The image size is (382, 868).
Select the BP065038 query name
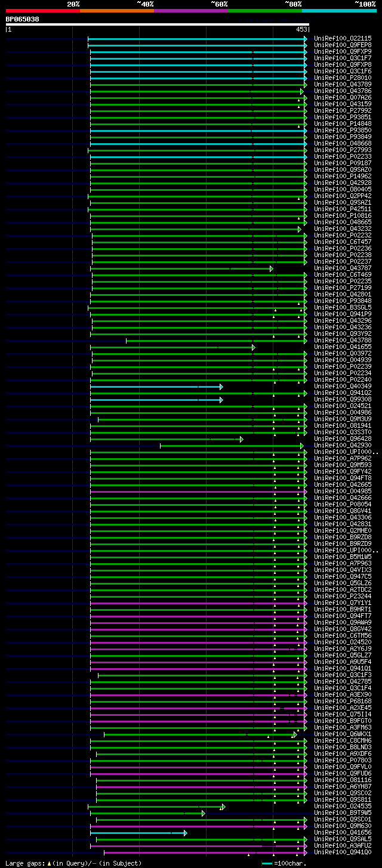pos(23,19)
